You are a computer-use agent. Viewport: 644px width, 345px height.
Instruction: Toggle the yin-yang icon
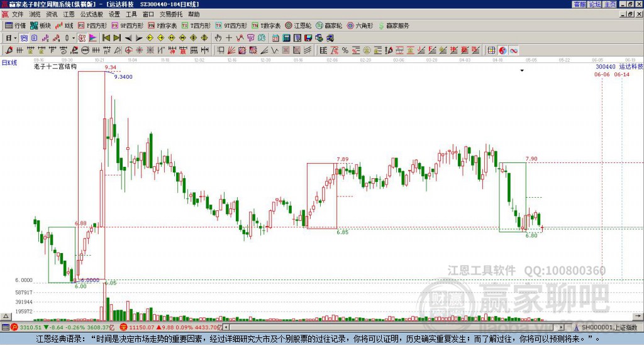click(502, 50)
